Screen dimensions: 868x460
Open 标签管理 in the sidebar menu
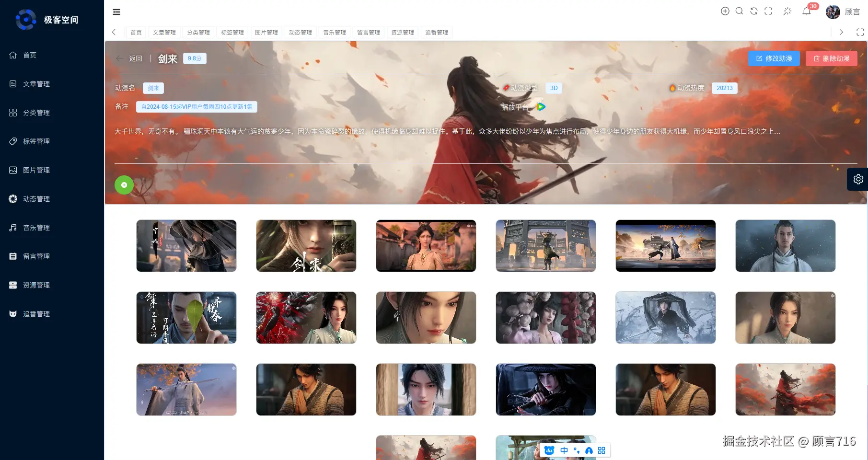click(36, 141)
